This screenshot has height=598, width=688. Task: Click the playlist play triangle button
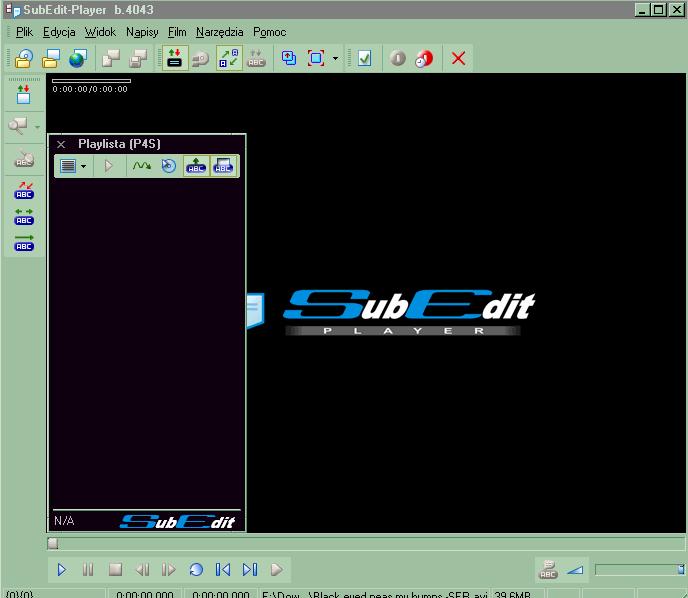pos(108,166)
